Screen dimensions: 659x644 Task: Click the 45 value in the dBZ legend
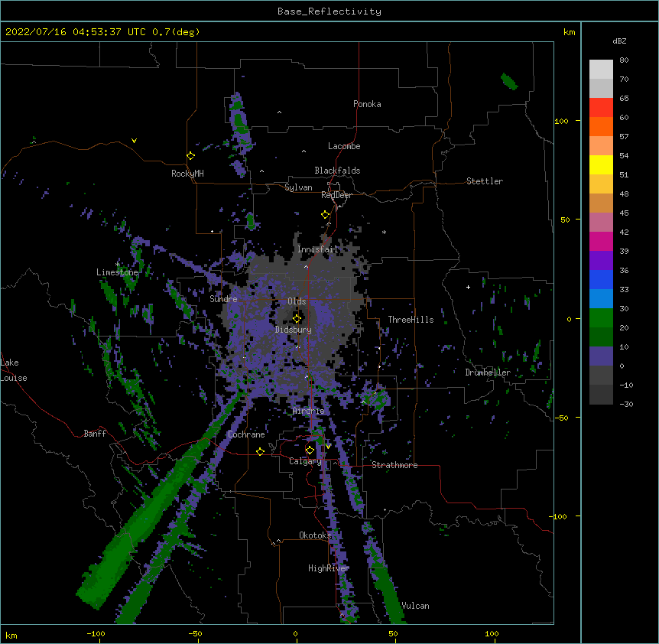point(624,213)
